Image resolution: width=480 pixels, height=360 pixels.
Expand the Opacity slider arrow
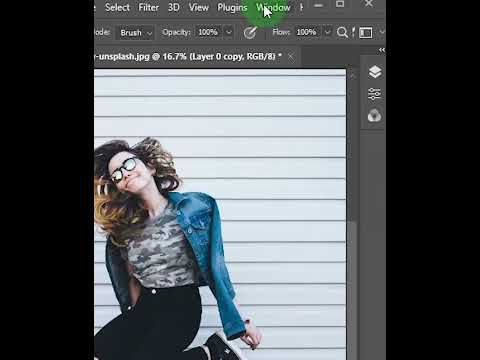[x=229, y=32]
